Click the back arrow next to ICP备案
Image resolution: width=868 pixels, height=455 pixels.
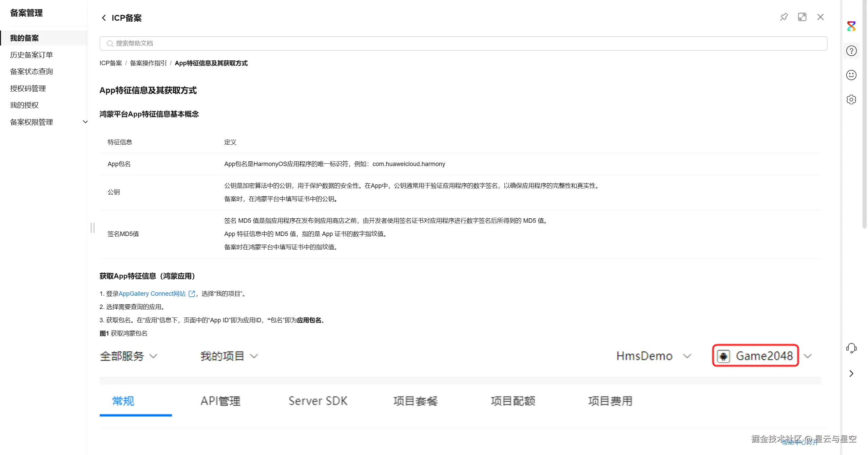pos(104,18)
